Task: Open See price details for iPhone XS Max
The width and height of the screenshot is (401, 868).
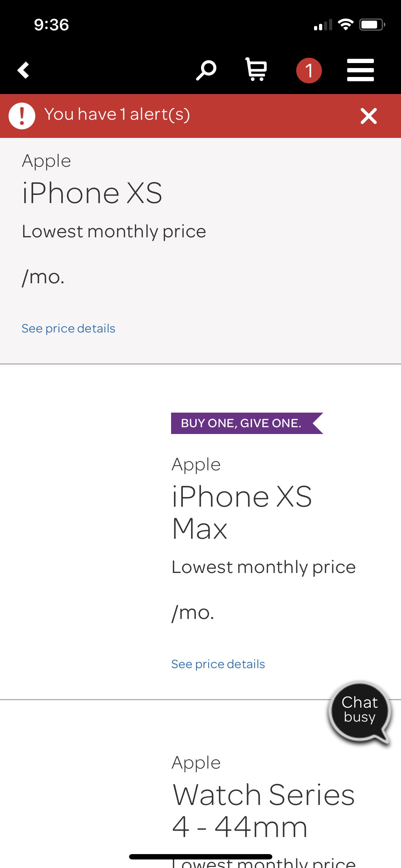Action: point(218,664)
